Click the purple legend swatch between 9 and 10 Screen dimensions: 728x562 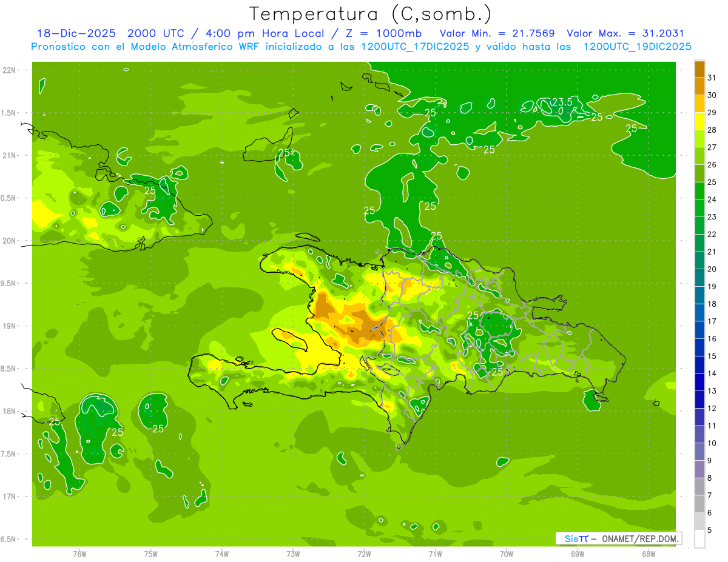pyautogui.click(x=699, y=452)
